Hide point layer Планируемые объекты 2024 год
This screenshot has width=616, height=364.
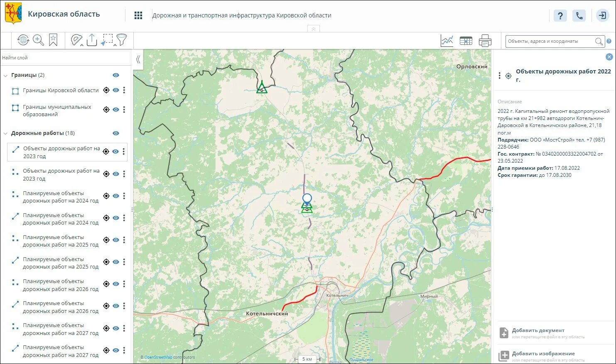tap(116, 196)
